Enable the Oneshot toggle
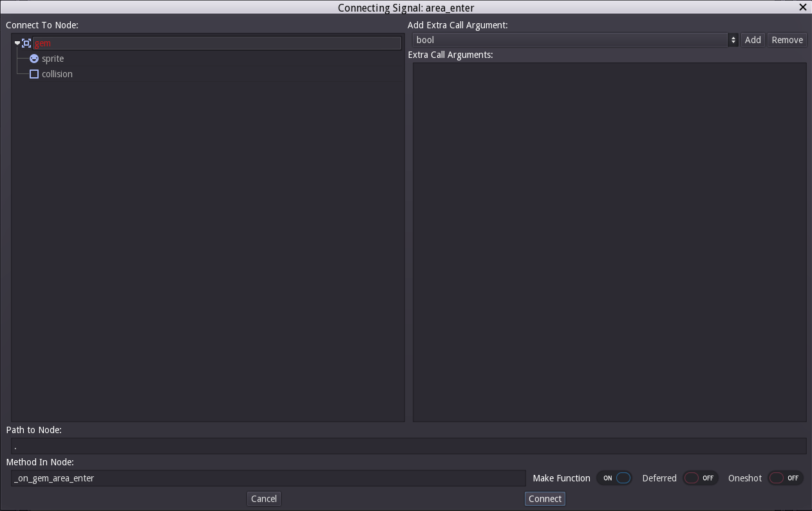Image resolution: width=812 pixels, height=511 pixels. (786, 478)
